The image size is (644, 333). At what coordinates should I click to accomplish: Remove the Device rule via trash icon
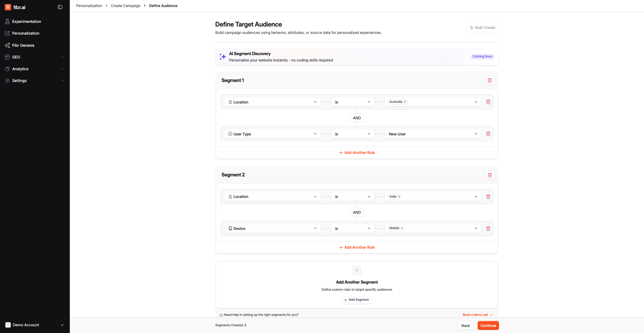click(x=488, y=228)
